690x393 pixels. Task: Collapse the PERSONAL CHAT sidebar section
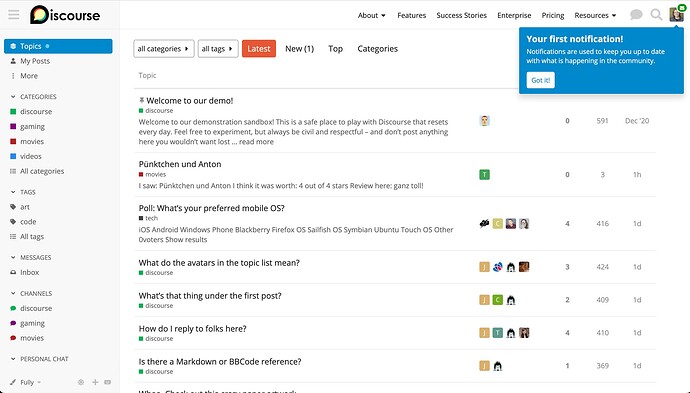pos(39,359)
